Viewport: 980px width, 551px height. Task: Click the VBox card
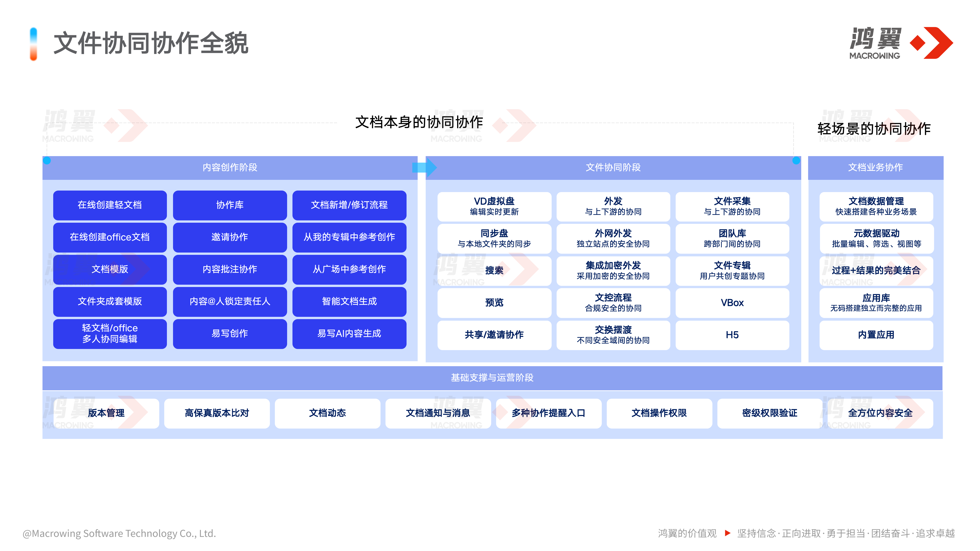[x=732, y=303]
